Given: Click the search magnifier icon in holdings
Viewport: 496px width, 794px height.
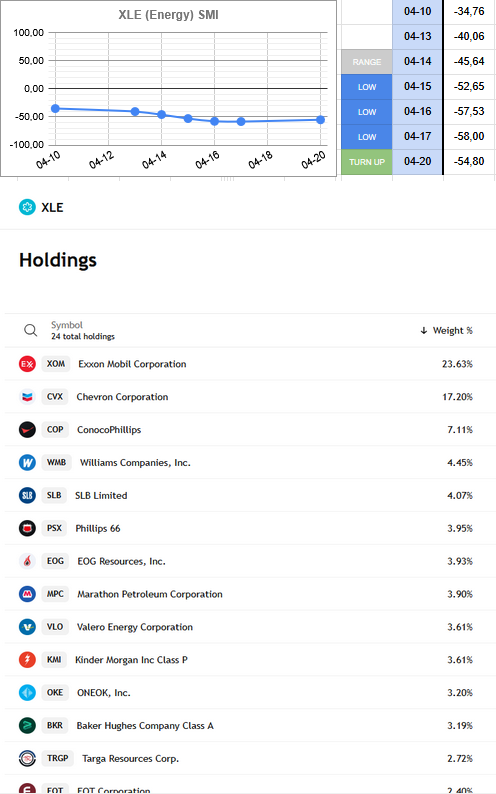Looking at the screenshot, I should tap(30, 331).
